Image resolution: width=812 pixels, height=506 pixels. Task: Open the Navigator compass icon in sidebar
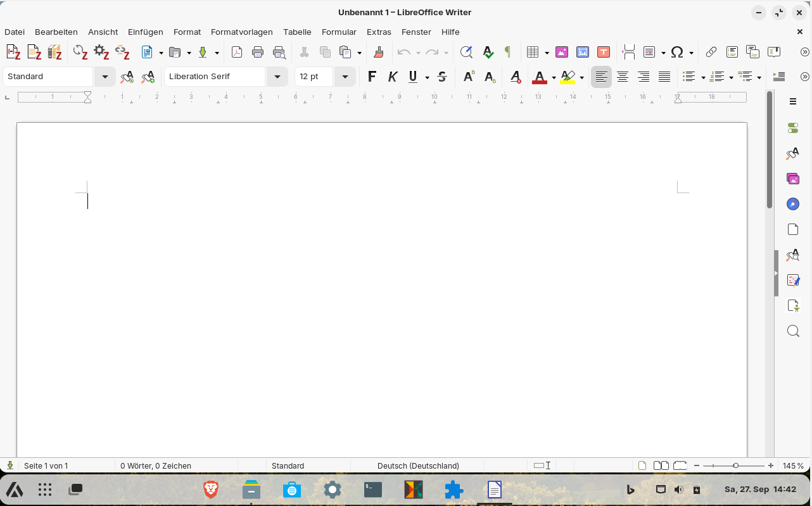click(x=793, y=204)
